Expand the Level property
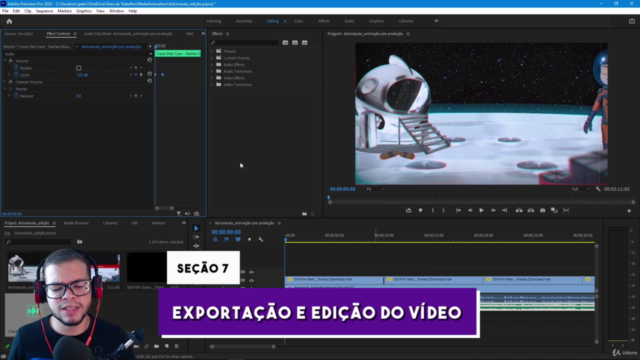The width and height of the screenshot is (640, 360). point(9,75)
